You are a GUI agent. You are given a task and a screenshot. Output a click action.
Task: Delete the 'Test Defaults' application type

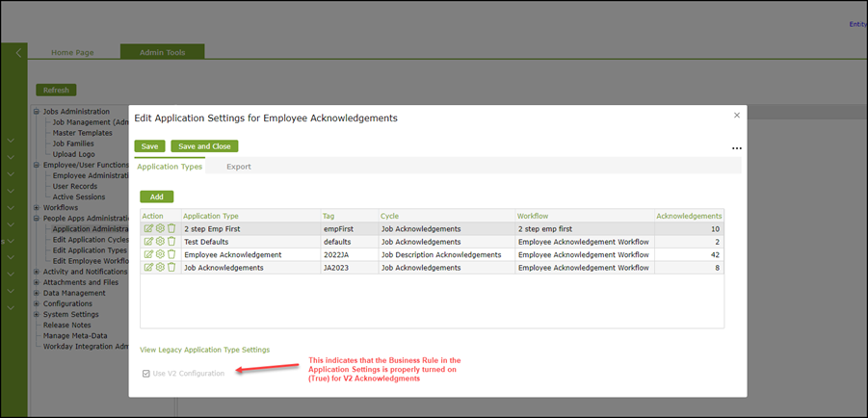[171, 242]
